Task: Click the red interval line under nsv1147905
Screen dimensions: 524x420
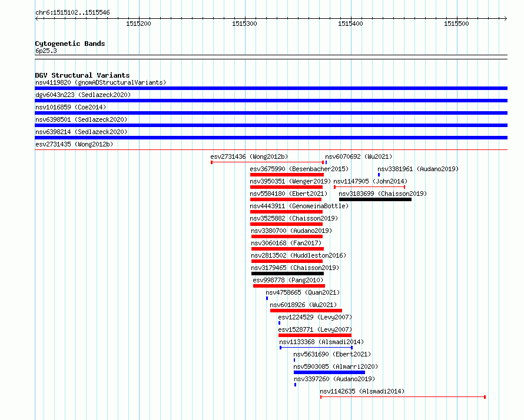Action: tap(370, 187)
